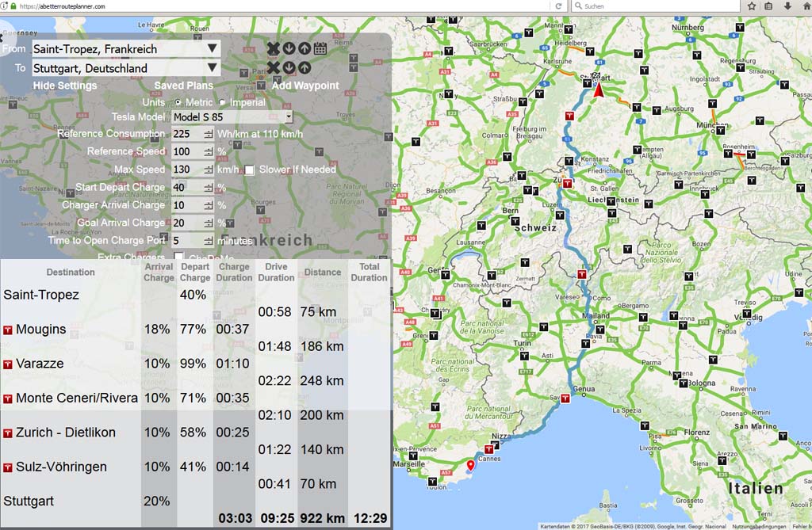Expand the From location dropdown arrow

tap(212, 48)
